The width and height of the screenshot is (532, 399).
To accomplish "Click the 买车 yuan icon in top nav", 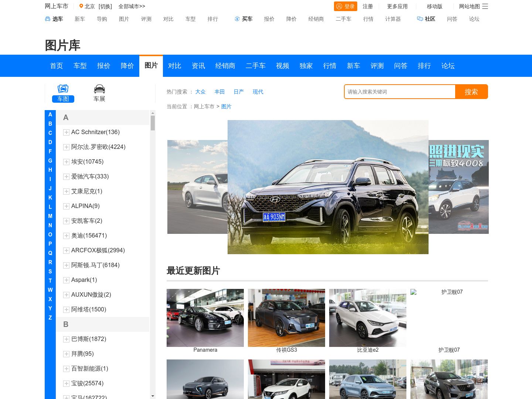I will click(237, 19).
